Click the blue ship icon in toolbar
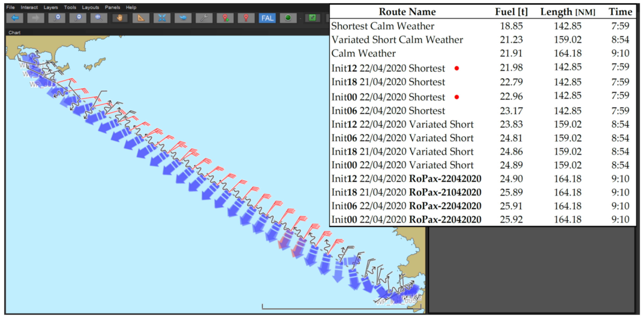 point(183,18)
